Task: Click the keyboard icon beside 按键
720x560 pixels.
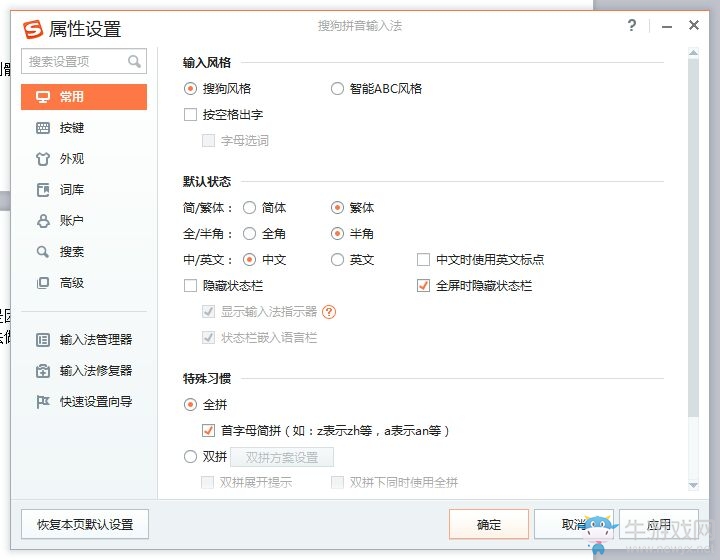Action: tap(43, 128)
